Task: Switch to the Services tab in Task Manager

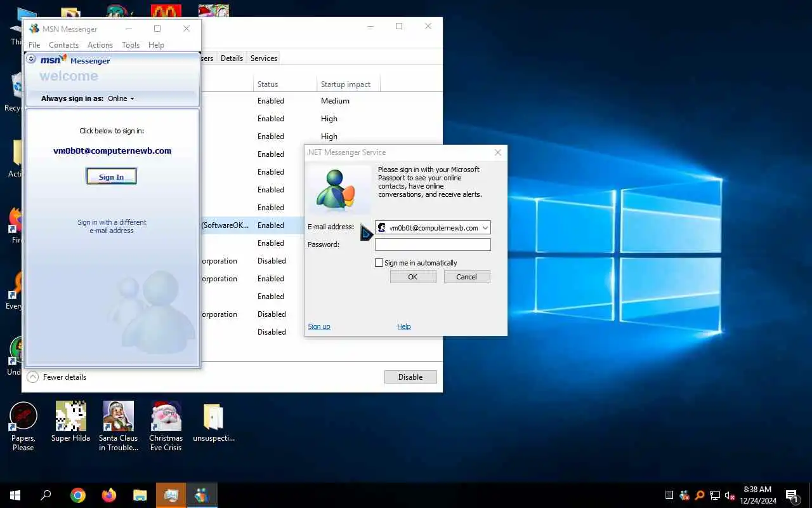Action: pos(264,58)
